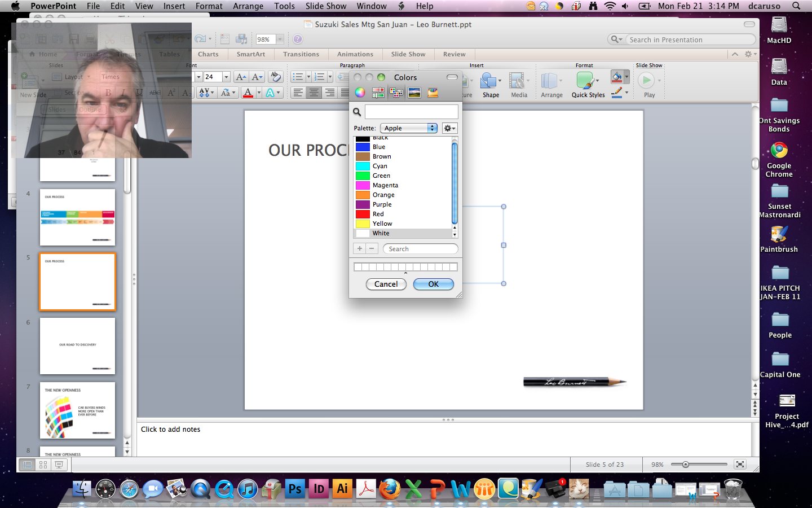Select slide 7 thumbnail The New Openness
The height and width of the screenshot is (508, 812).
click(x=77, y=410)
